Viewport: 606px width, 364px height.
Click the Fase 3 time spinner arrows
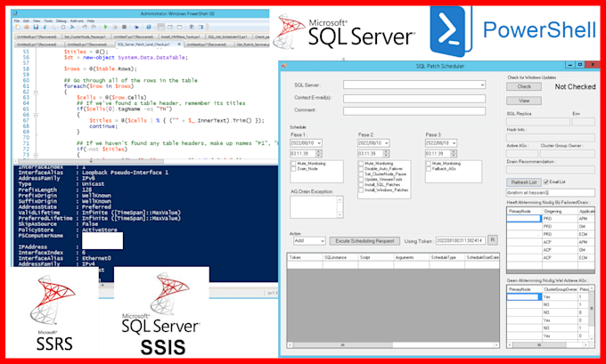tap(454, 154)
